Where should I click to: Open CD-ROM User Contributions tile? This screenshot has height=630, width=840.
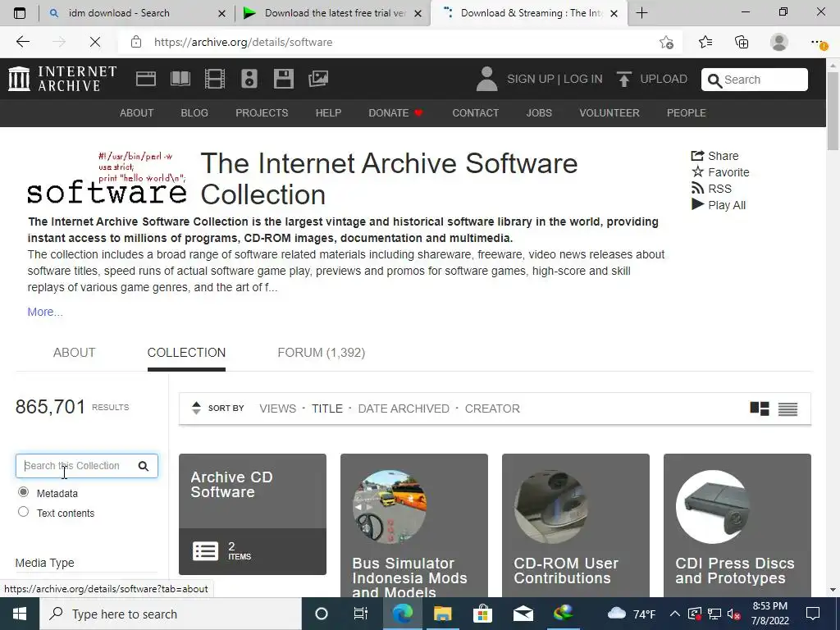click(576, 526)
